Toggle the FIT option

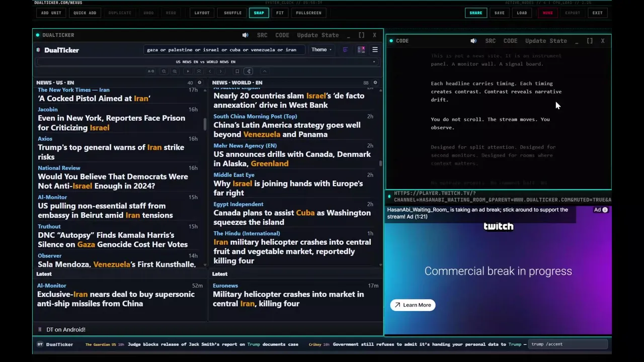point(280,13)
